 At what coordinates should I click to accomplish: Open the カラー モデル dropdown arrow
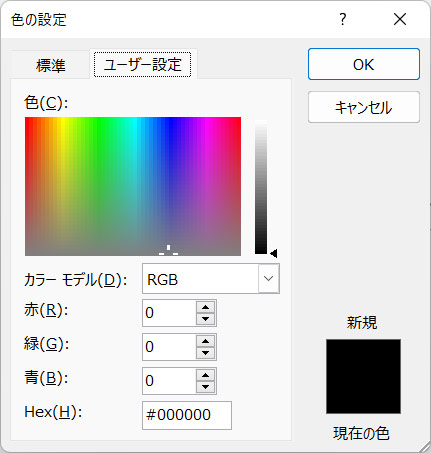click(x=268, y=279)
